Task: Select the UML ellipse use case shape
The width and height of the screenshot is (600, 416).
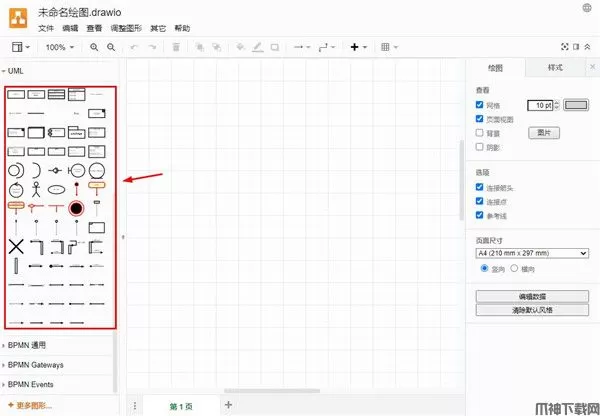Action: pyautogui.click(x=56, y=189)
